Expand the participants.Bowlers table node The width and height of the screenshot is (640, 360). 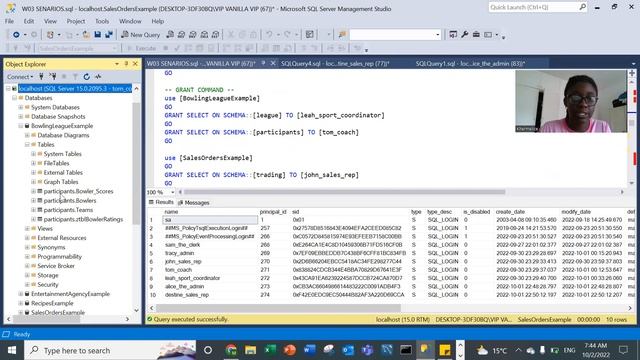pyautogui.click(x=33, y=201)
